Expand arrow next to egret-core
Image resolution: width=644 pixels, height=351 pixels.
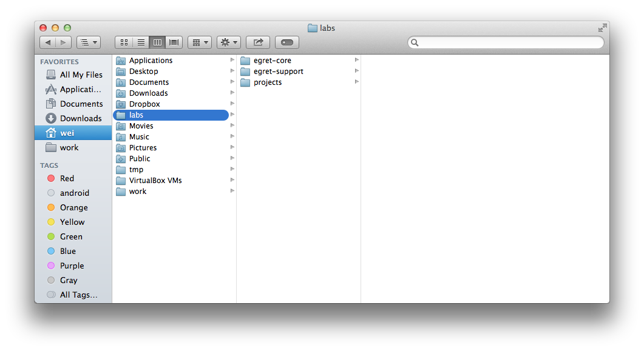(356, 60)
